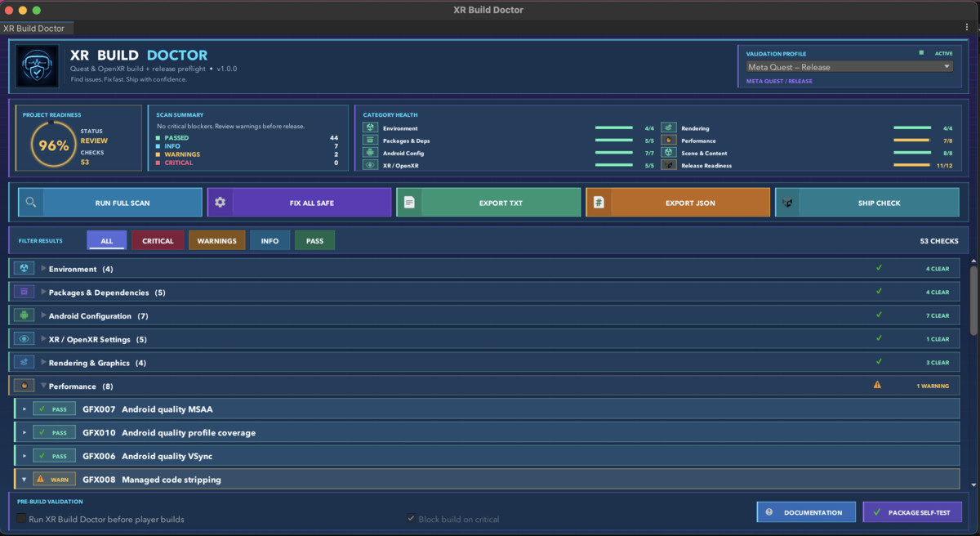The width and height of the screenshot is (980, 536).
Task: Toggle the Block build on critical checkbox
Action: click(x=411, y=519)
